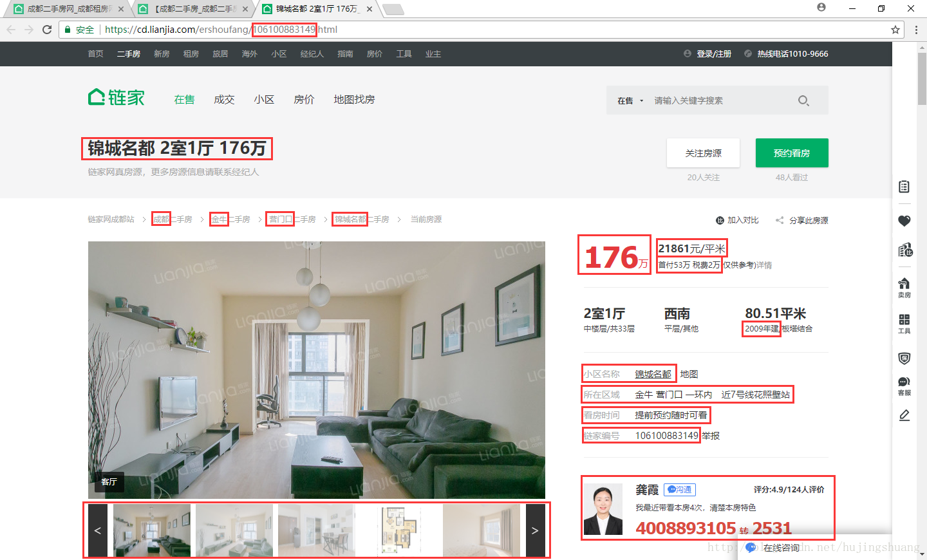Click the pencil feedback icon in sidebar

click(904, 415)
